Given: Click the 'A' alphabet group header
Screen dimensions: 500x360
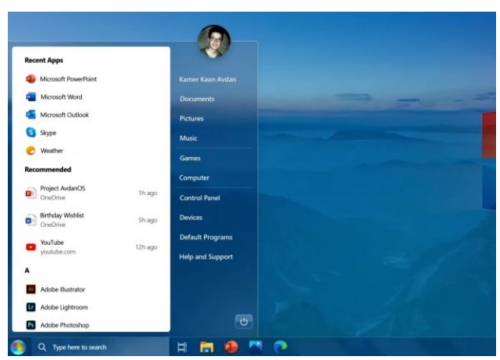Looking at the screenshot, I should tap(27, 270).
